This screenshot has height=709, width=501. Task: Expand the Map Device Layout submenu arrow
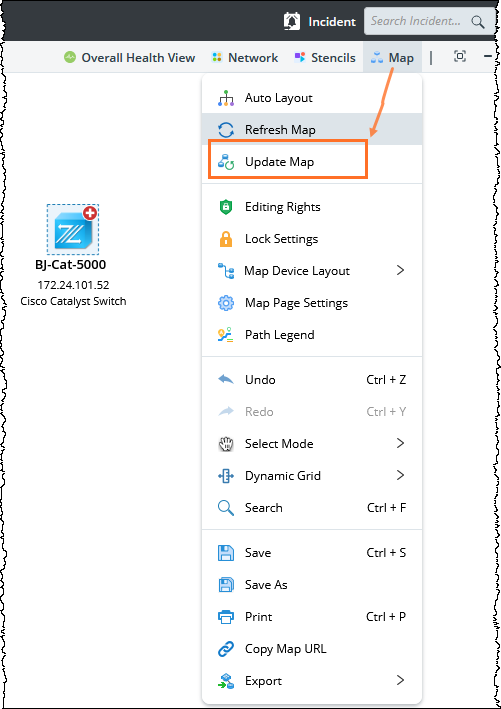(x=400, y=270)
